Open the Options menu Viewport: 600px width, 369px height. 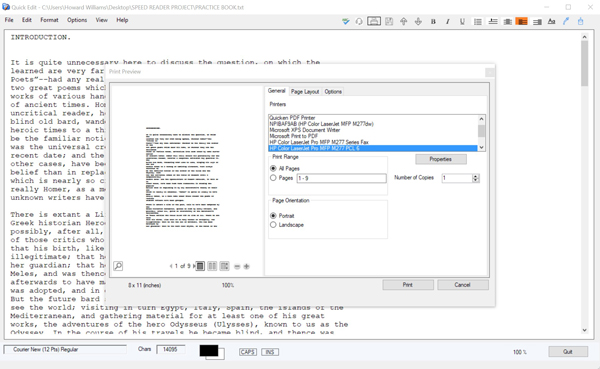click(x=77, y=20)
